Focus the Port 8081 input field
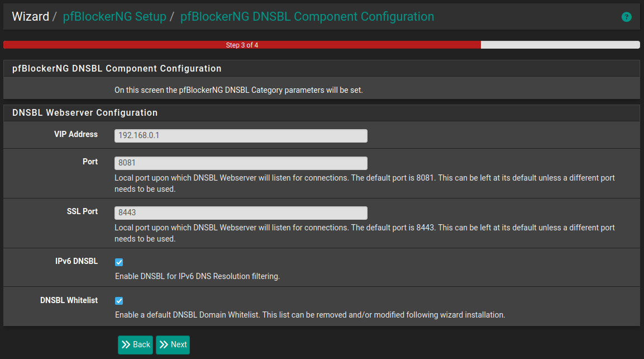The image size is (644, 359). (x=241, y=163)
